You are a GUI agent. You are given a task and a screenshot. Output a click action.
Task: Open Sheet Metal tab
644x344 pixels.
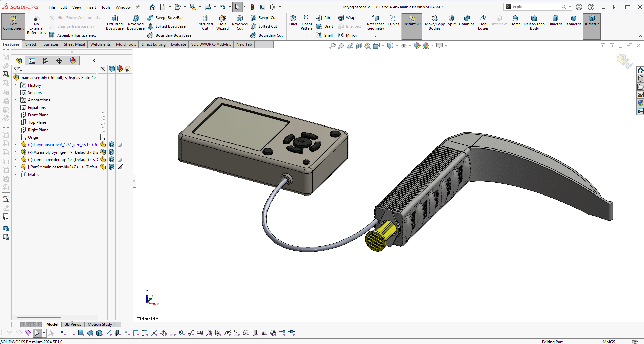[x=74, y=44]
